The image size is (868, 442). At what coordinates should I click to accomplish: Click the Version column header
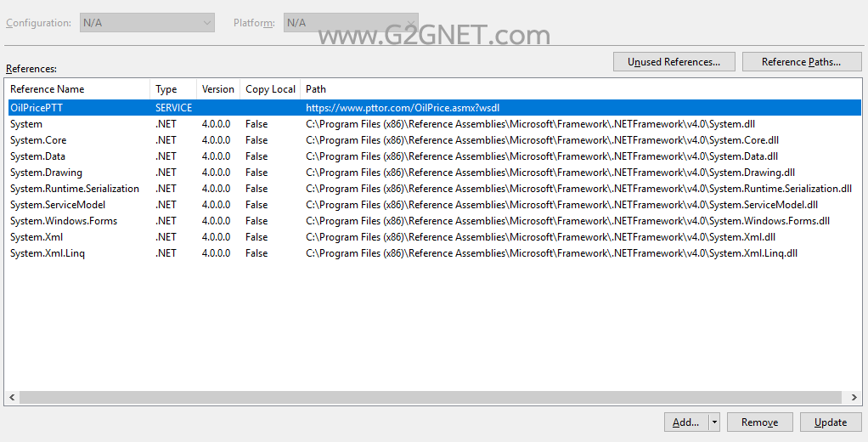tap(218, 89)
